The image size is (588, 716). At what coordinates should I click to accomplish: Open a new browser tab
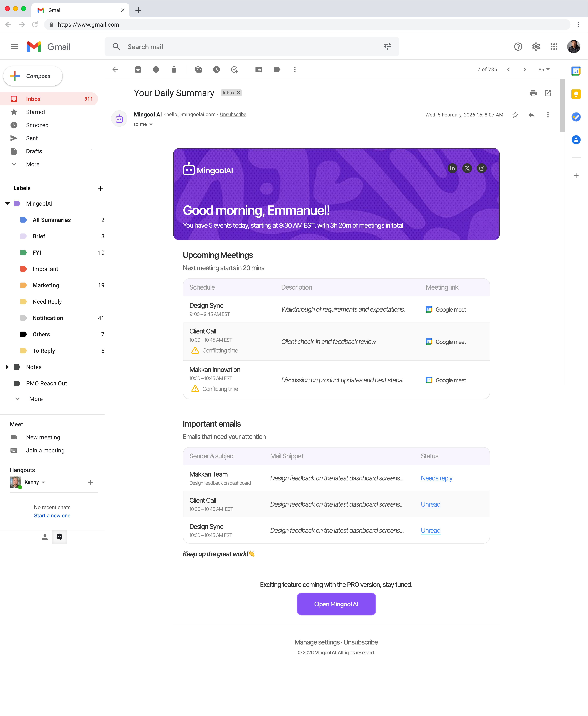[138, 10]
